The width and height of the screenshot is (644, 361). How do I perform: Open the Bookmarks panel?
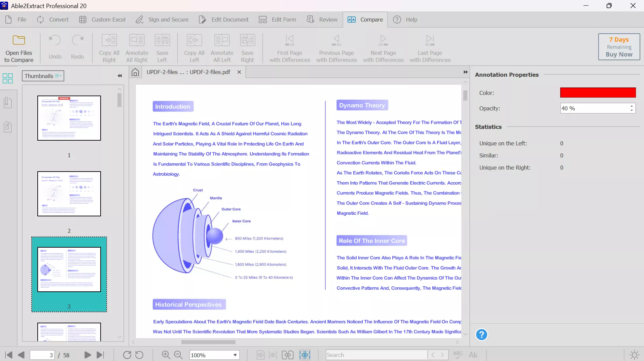pyautogui.click(x=8, y=103)
